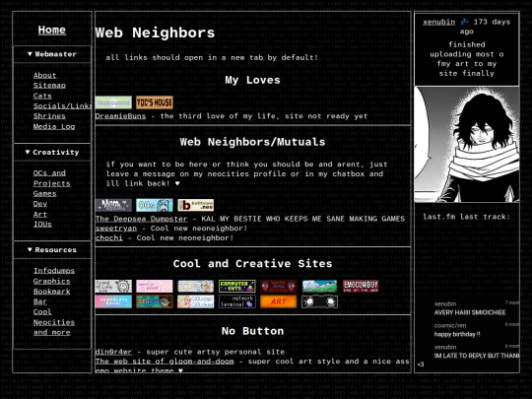Click the 'My Loves' section heading
Image resolution: width=532 pixels, height=399 pixels.
coord(253,80)
